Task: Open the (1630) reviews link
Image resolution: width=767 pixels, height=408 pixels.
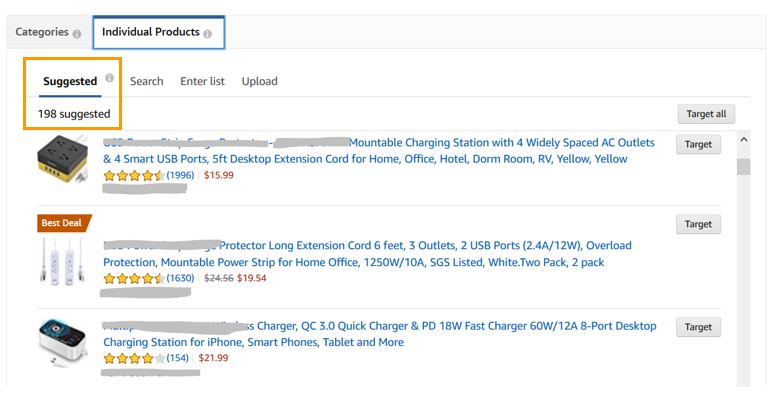Action: click(x=180, y=279)
